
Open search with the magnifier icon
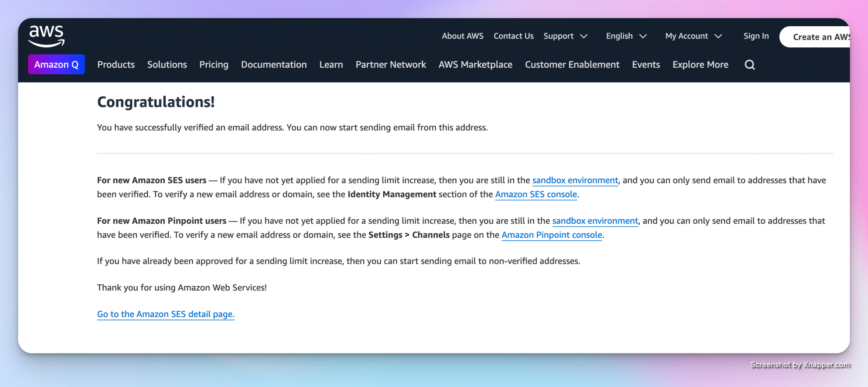click(749, 65)
